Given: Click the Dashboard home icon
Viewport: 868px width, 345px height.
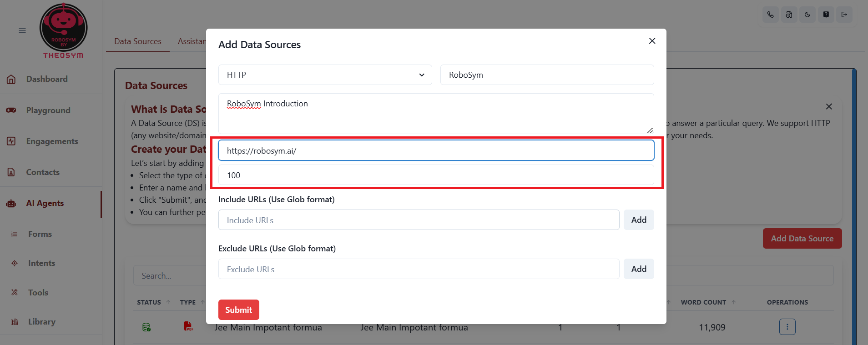Looking at the screenshot, I should pyautogui.click(x=11, y=79).
